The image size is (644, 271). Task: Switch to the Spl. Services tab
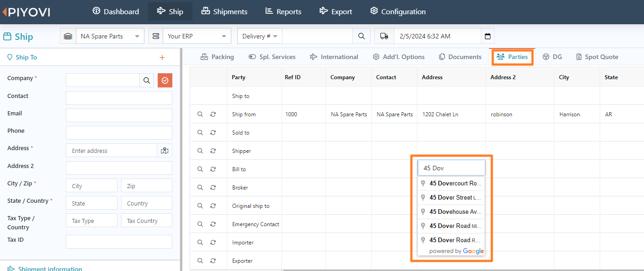tap(272, 57)
